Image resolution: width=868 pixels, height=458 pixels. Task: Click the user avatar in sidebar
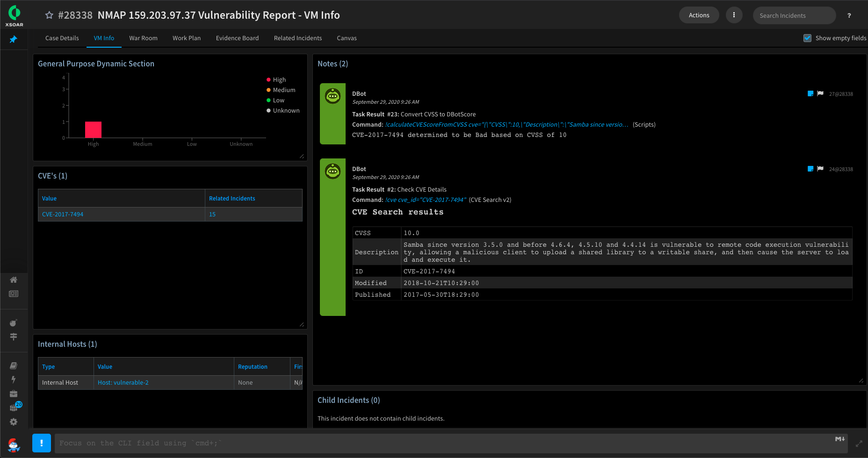(14, 444)
